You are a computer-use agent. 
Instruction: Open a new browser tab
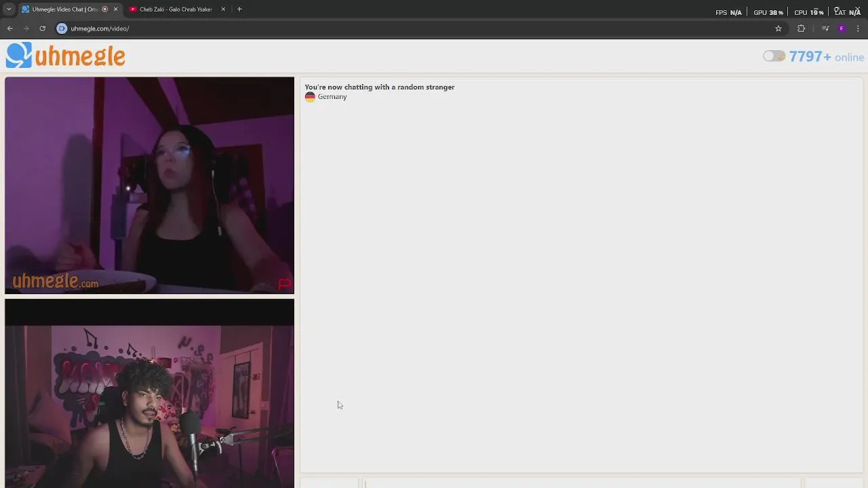[x=239, y=9]
